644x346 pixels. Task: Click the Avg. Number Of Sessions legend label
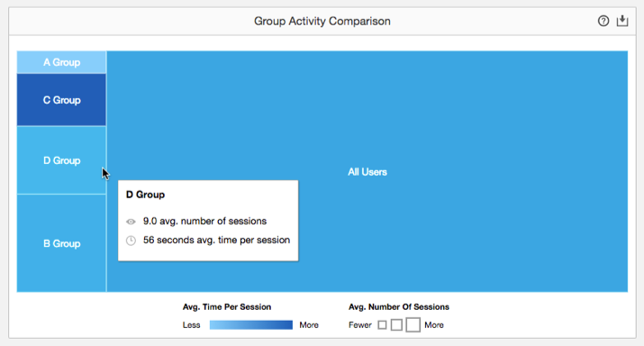pos(399,307)
